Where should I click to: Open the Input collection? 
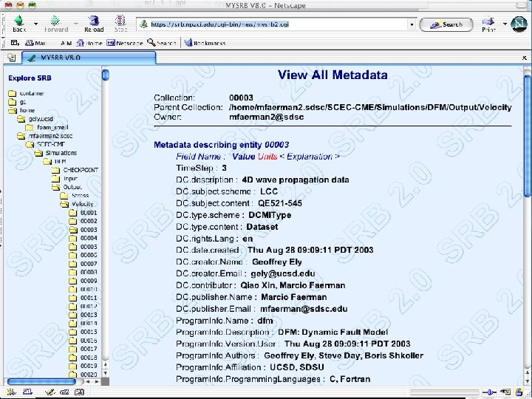tap(70, 179)
